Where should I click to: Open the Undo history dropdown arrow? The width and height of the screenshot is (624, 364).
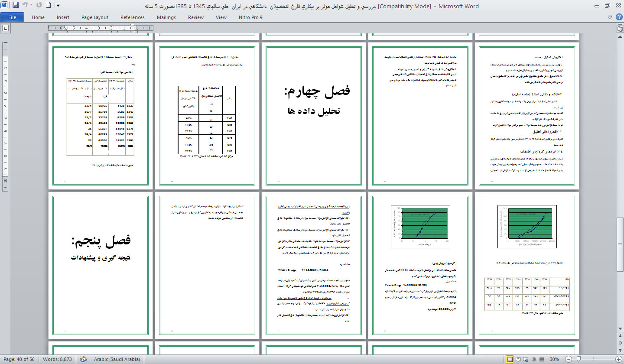pos(32,6)
